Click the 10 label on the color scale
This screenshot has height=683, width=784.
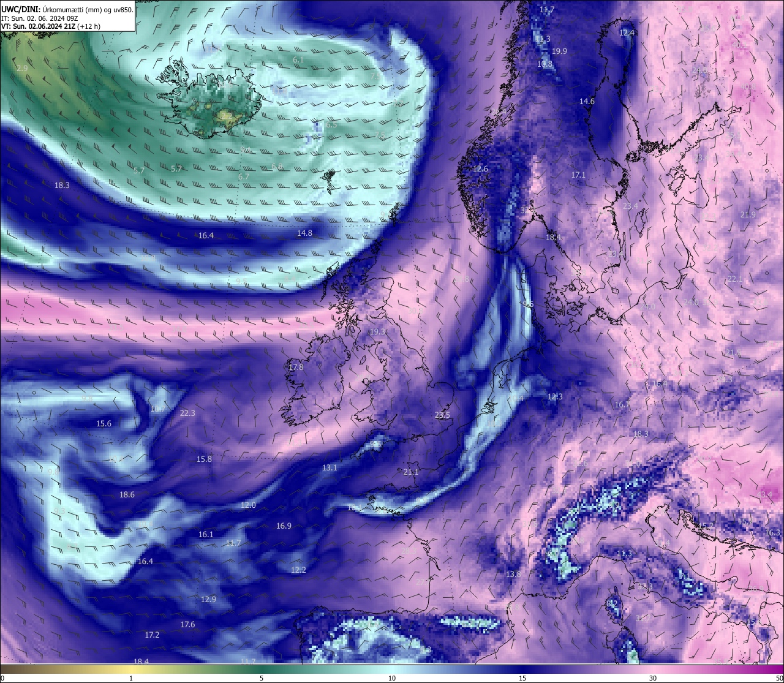click(392, 678)
